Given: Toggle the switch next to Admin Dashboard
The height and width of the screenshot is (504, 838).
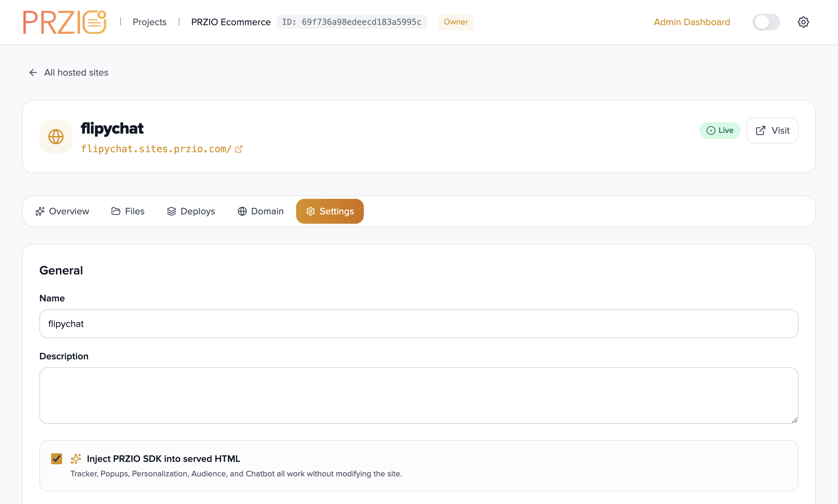Looking at the screenshot, I should coord(766,22).
